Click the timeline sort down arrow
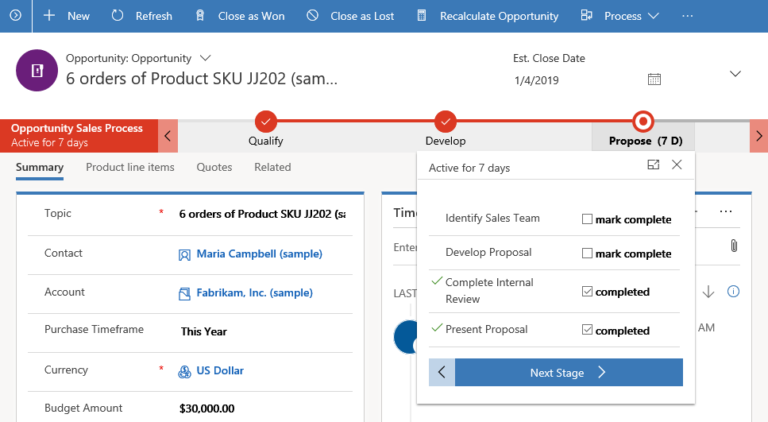 click(x=708, y=291)
